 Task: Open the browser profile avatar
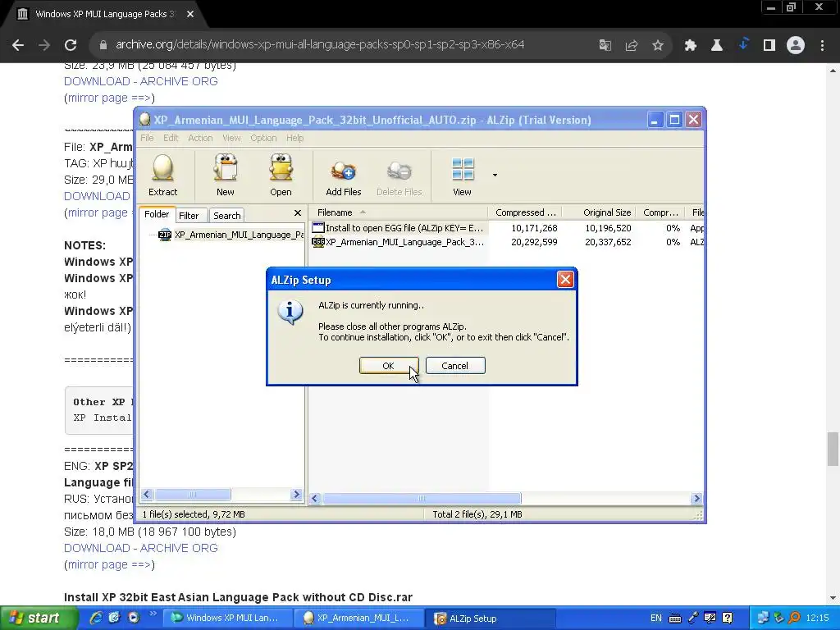796,45
